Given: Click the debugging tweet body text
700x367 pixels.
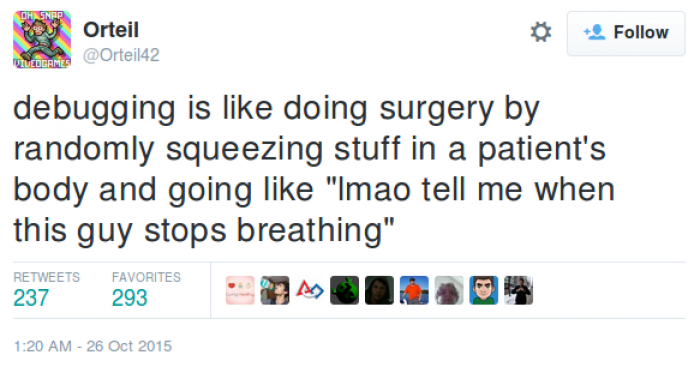Looking at the screenshot, I should pyautogui.click(x=314, y=169).
